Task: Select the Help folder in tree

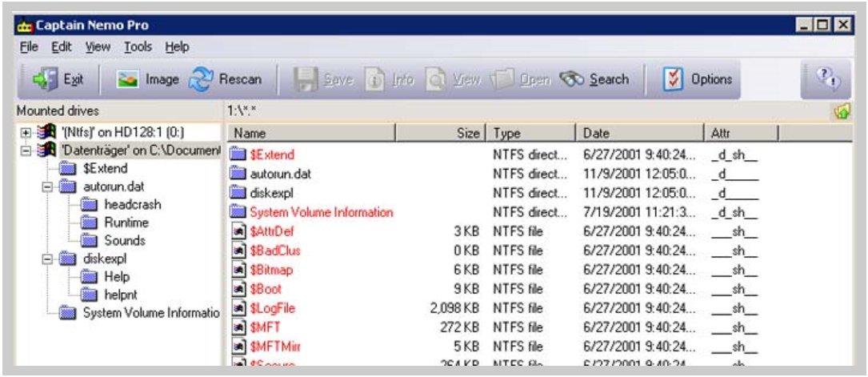Action: (116, 276)
